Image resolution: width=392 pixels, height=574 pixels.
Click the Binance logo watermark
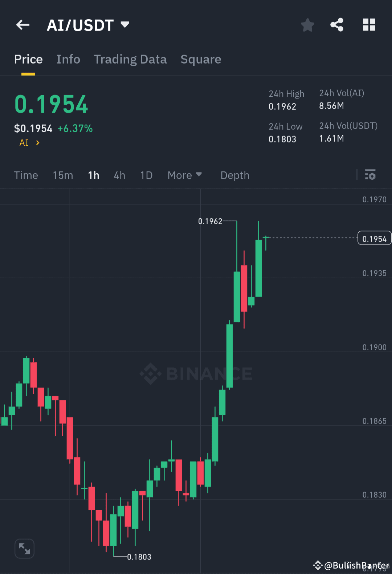pos(196,373)
